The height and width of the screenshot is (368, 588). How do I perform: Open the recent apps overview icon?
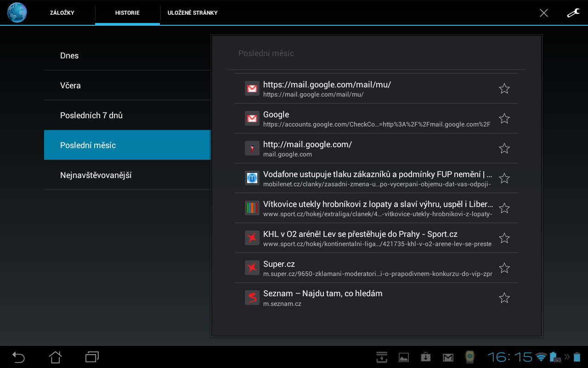[91, 357]
